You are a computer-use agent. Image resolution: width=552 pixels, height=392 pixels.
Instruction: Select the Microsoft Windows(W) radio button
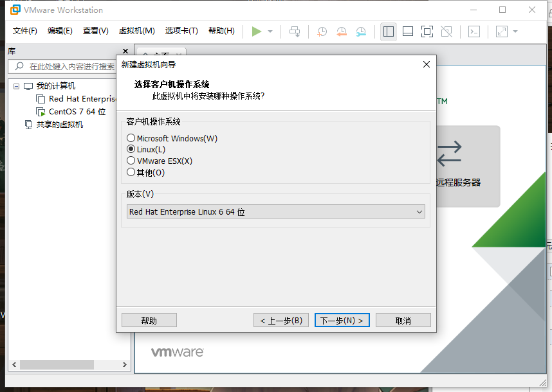131,138
